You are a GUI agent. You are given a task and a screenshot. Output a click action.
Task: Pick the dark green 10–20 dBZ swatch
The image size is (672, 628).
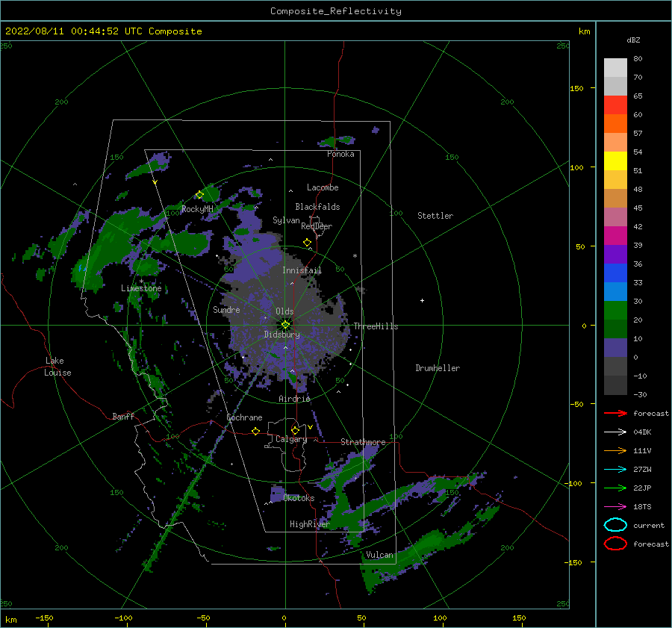click(615, 329)
